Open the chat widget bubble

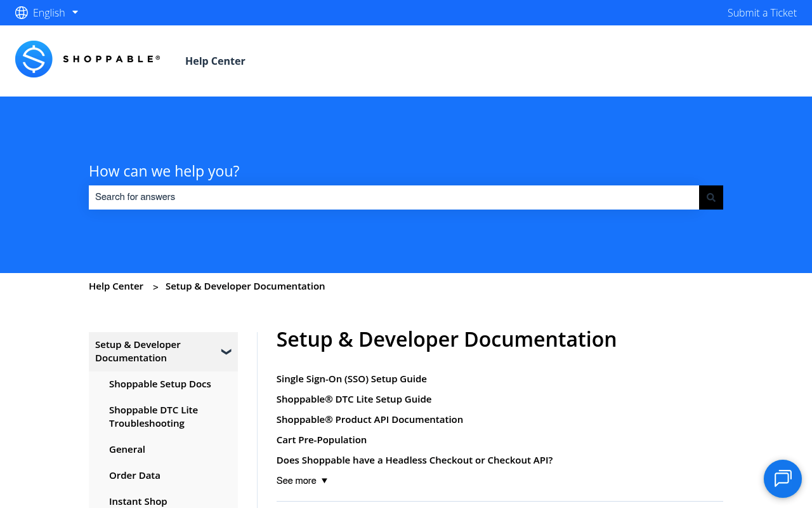pos(783,479)
